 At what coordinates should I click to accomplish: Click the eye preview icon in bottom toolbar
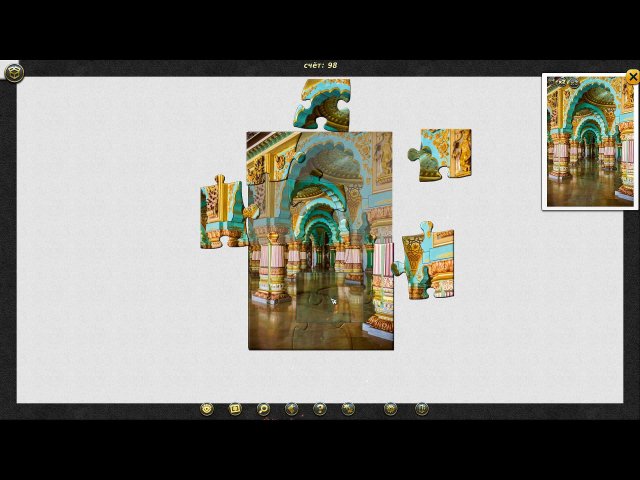207,409
